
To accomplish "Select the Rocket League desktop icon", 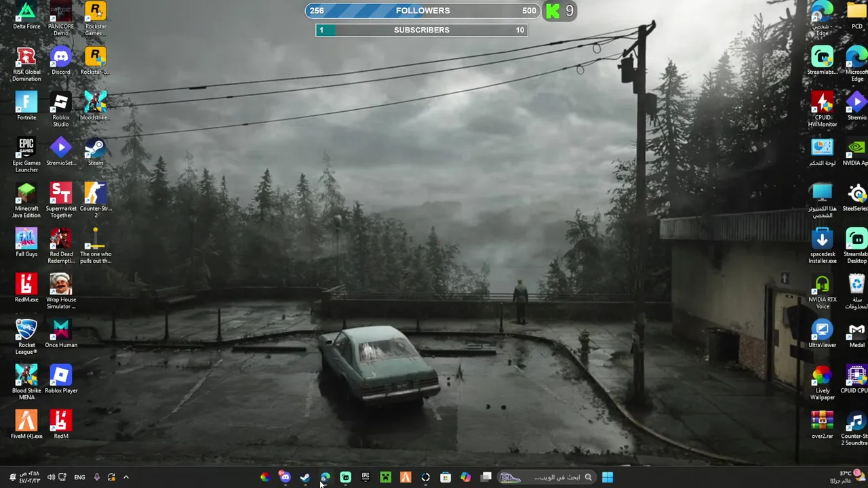I will click(26, 337).
